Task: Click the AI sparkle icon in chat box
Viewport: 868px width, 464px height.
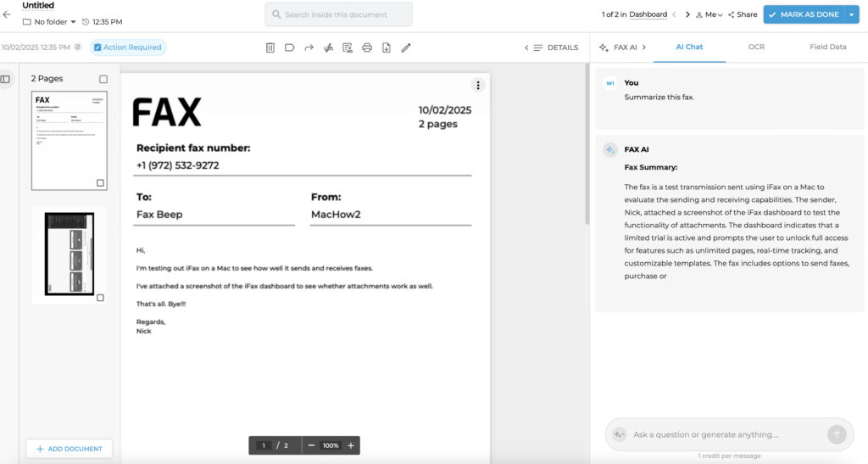Action: click(x=620, y=434)
